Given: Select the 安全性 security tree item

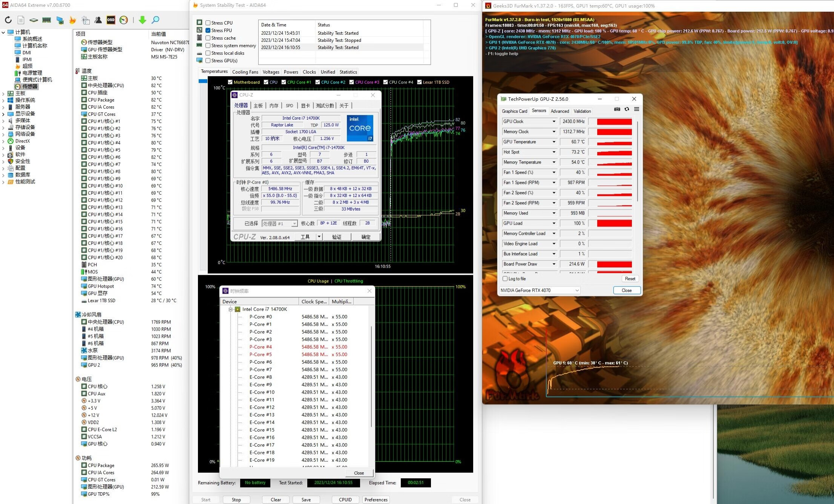Looking at the screenshot, I should pyautogui.click(x=19, y=161).
